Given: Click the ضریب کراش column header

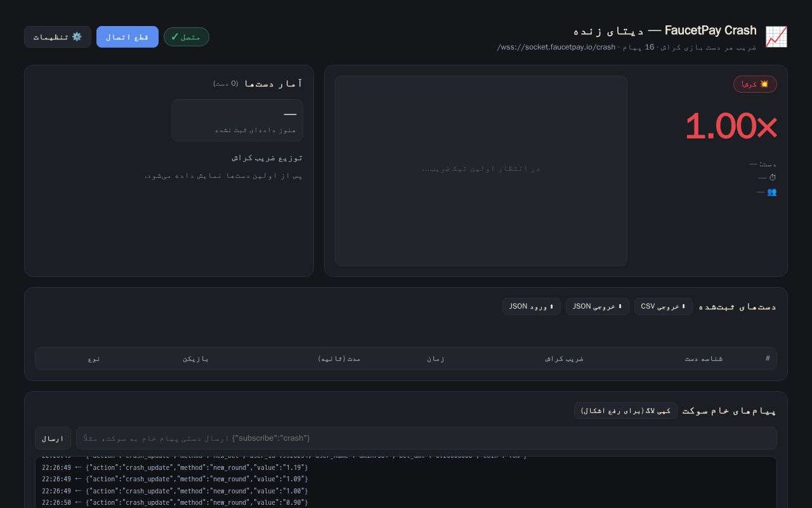Looking at the screenshot, I should tap(564, 359).
